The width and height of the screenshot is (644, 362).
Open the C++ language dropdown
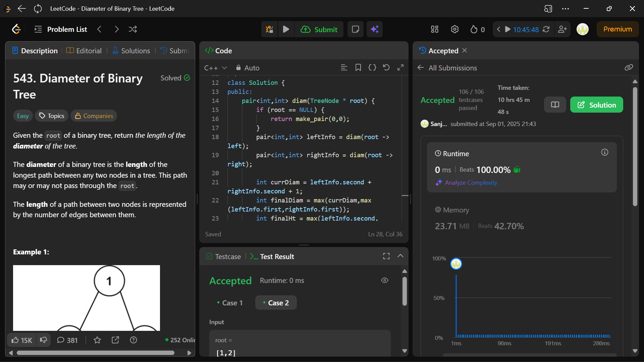[x=215, y=68]
